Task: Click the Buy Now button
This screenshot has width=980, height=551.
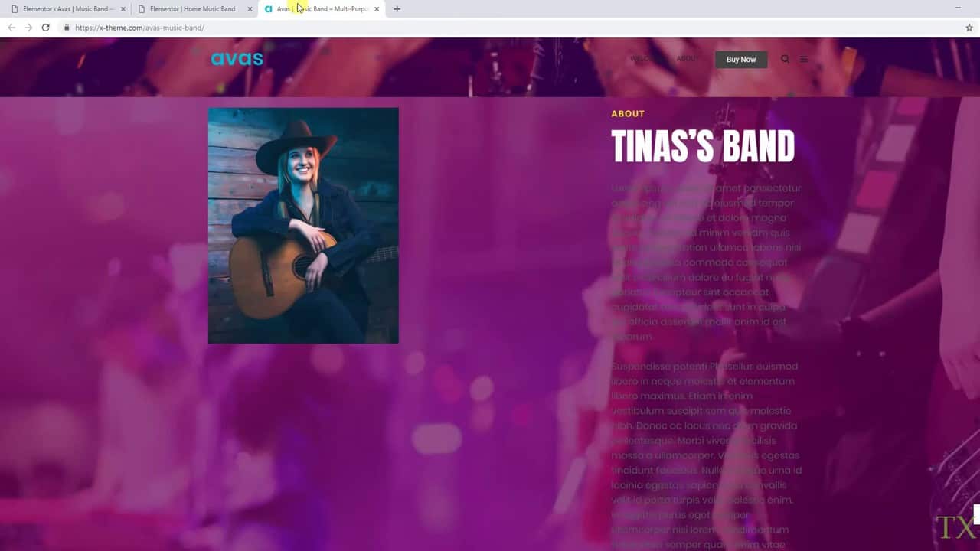Action: pyautogui.click(x=740, y=59)
